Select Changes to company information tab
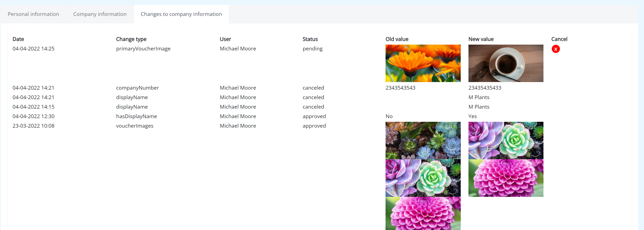This screenshot has width=644, height=230. pyautogui.click(x=181, y=14)
